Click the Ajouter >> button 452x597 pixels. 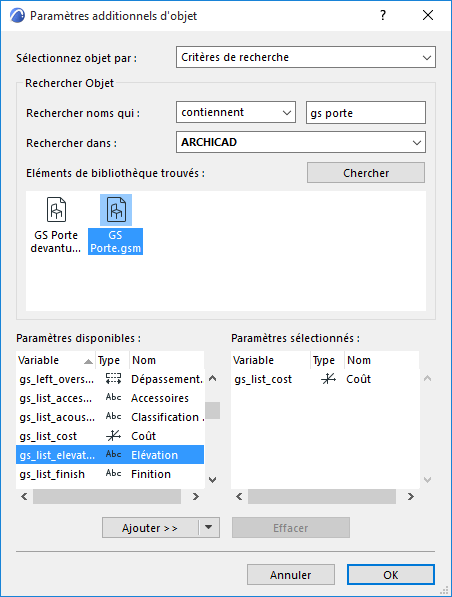(150, 528)
